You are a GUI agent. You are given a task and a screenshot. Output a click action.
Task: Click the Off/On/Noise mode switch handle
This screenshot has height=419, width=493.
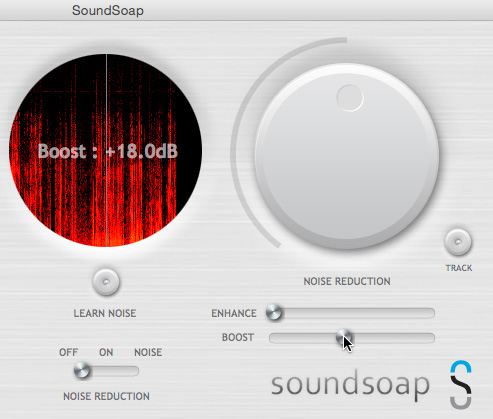[x=82, y=371]
